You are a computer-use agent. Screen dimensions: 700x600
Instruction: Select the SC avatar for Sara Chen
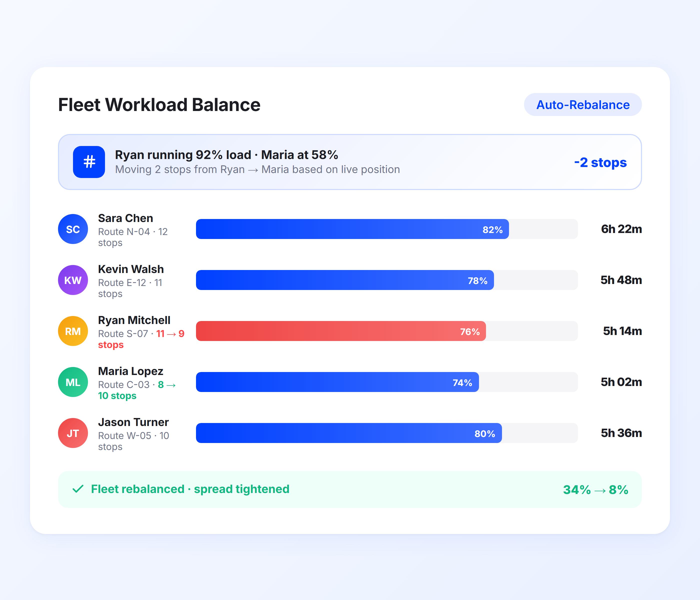[x=73, y=229]
